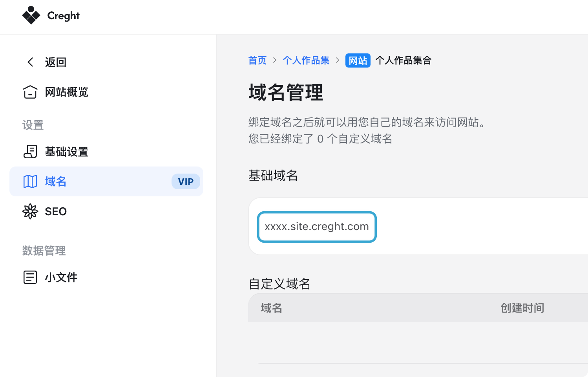Image resolution: width=588 pixels, height=377 pixels.
Task: Follow the 个人作品集 breadcrumb link
Action: (306, 60)
